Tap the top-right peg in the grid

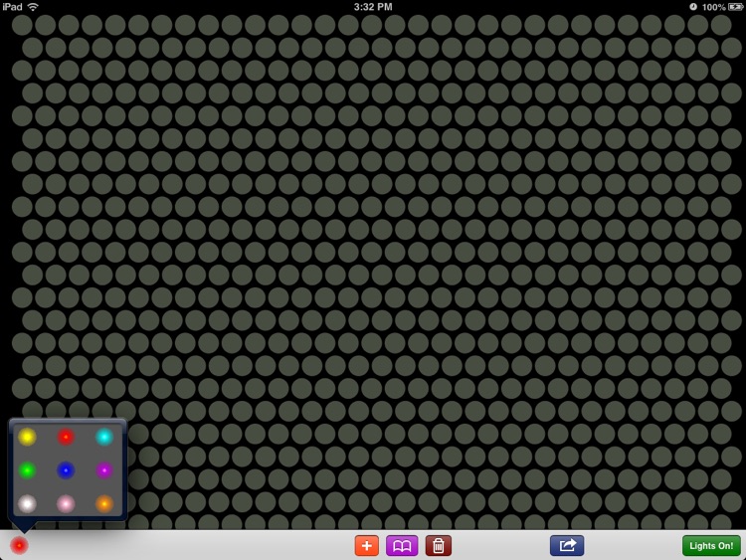(x=721, y=25)
